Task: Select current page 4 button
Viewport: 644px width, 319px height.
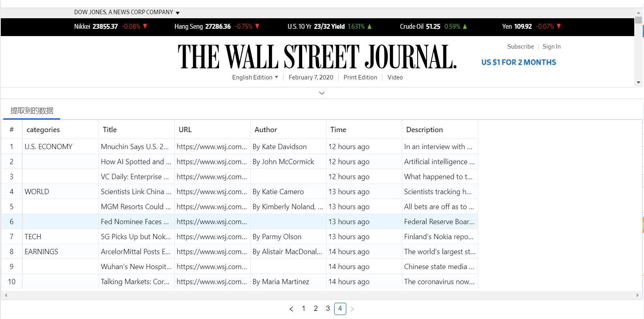Action: 340,308
